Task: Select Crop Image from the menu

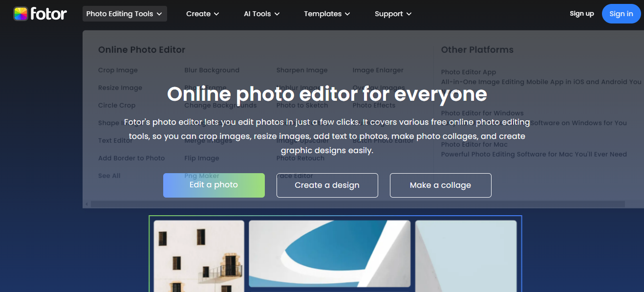Action: pyautogui.click(x=118, y=70)
